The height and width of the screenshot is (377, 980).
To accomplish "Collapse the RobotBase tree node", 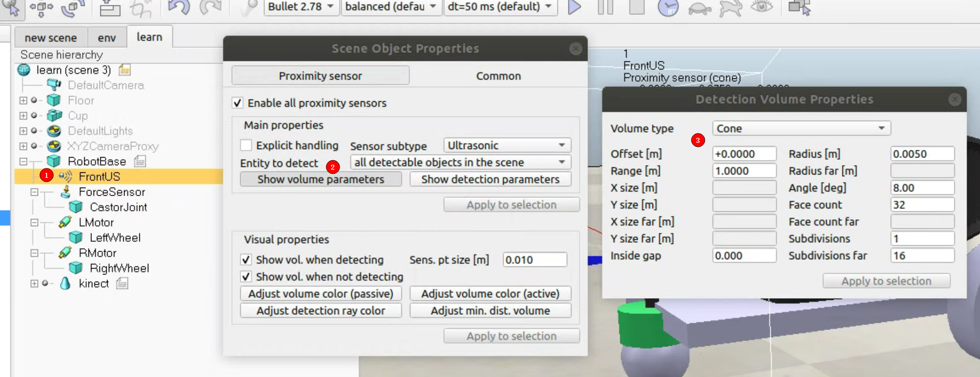I will tap(23, 161).
